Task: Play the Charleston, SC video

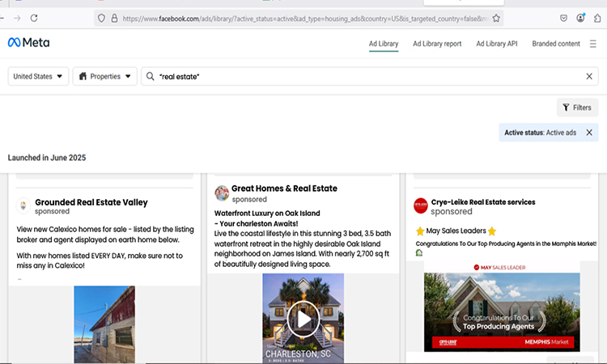Action: 303,320
